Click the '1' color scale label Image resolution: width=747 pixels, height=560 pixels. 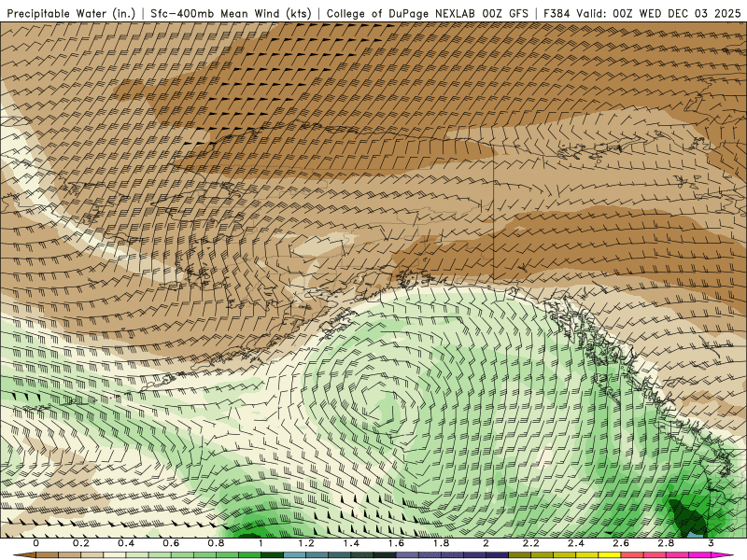point(261,543)
